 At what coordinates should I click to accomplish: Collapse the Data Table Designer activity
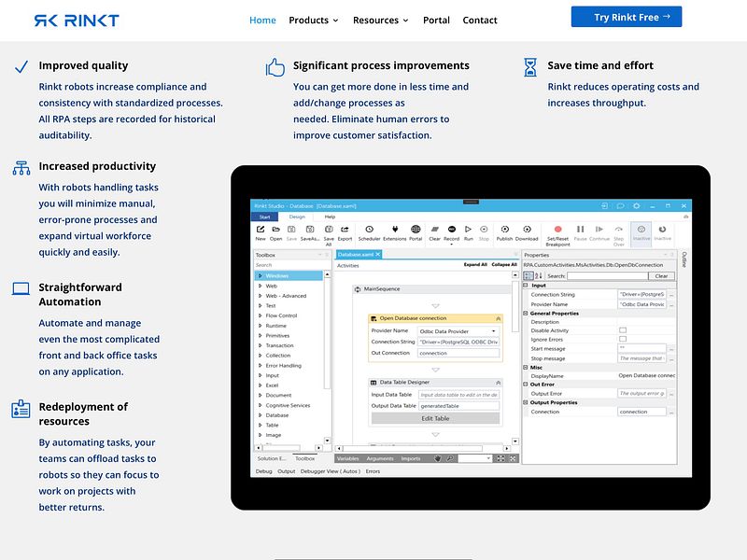click(499, 383)
